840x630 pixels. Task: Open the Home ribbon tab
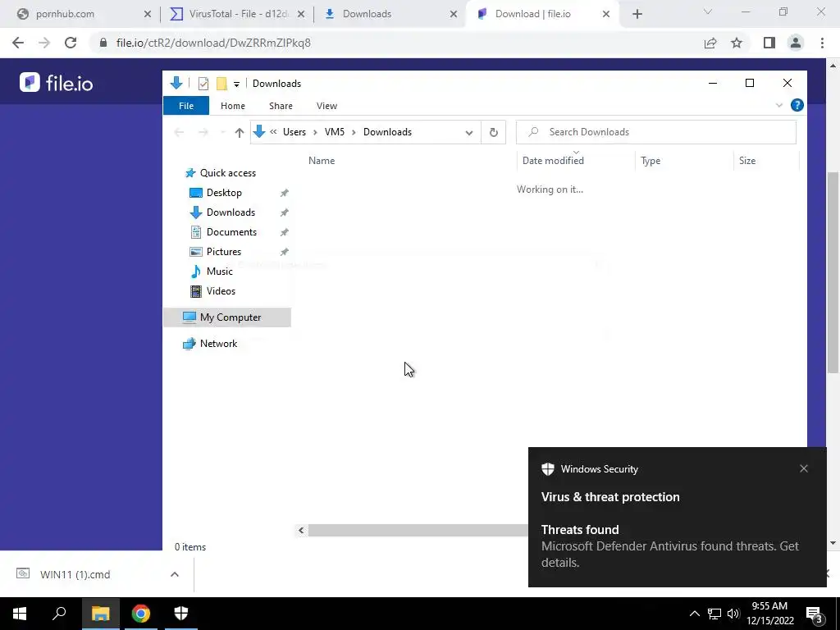tap(232, 106)
